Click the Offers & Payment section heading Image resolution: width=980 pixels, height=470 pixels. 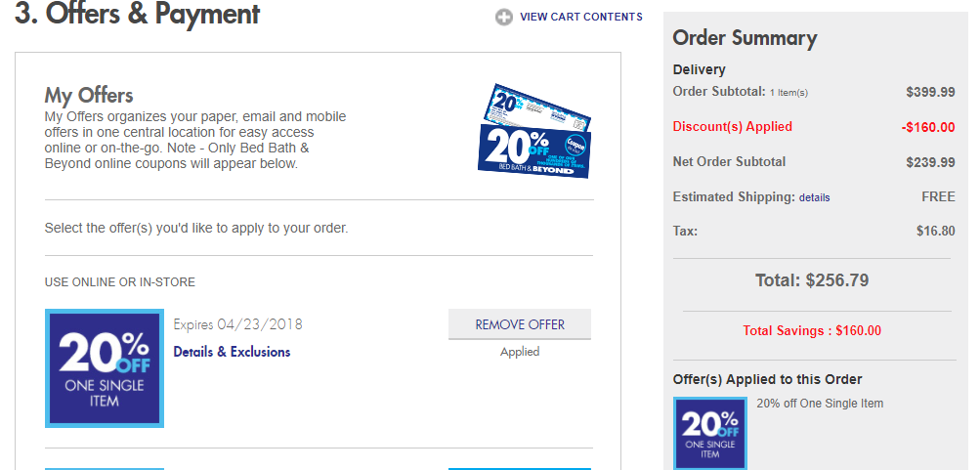click(x=137, y=14)
